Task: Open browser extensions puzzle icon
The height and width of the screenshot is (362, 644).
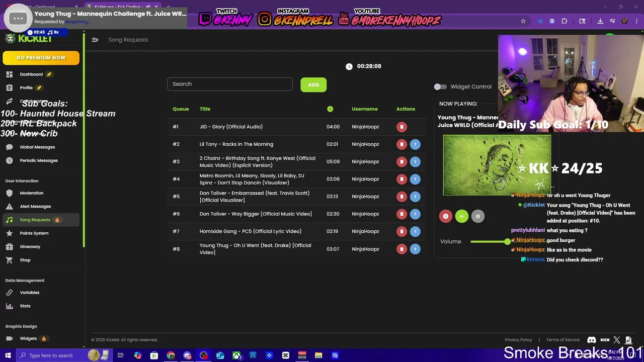Action: click(x=564, y=21)
